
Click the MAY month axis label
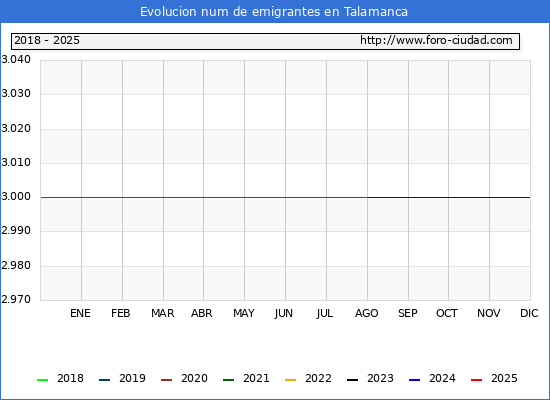(244, 313)
